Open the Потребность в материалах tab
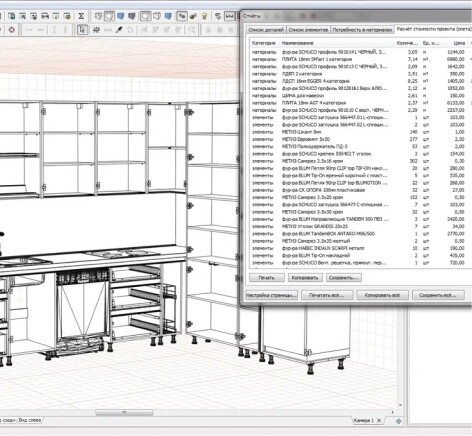Viewport: 472px width, 436px height. pyautogui.click(x=362, y=30)
